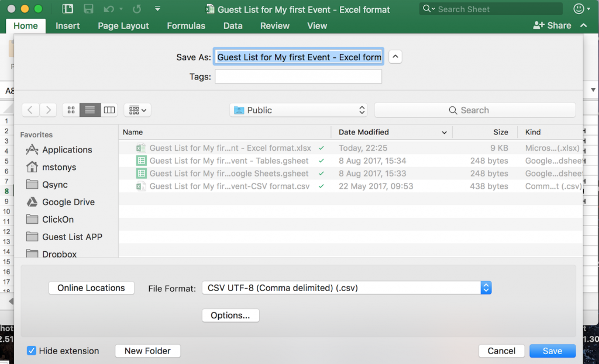Open the File Format dropdown
599x364 pixels.
pyautogui.click(x=346, y=287)
